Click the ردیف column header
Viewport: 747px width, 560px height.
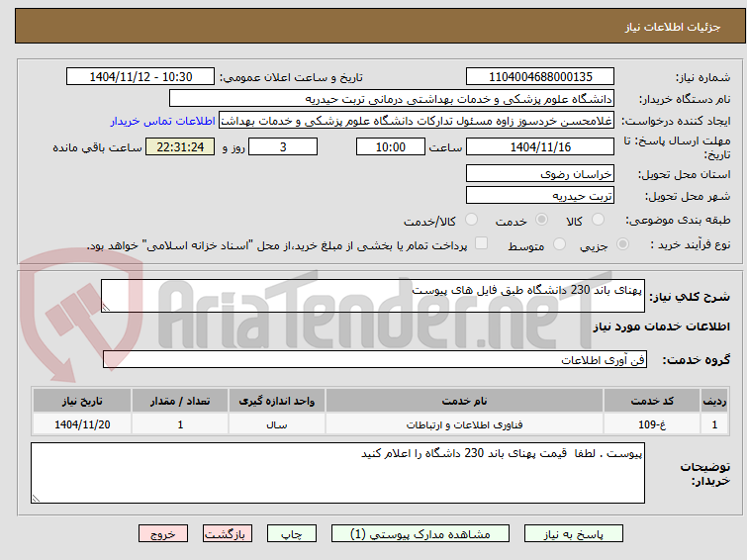pos(714,401)
